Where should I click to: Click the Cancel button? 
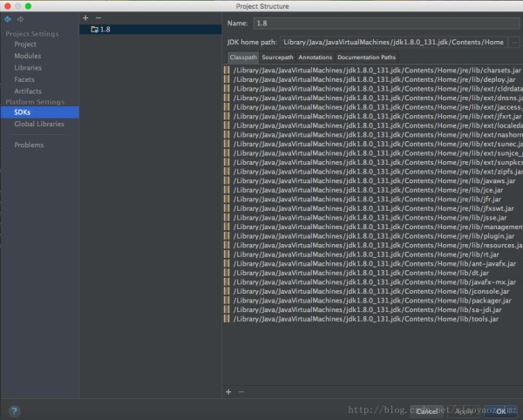pos(426,411)
